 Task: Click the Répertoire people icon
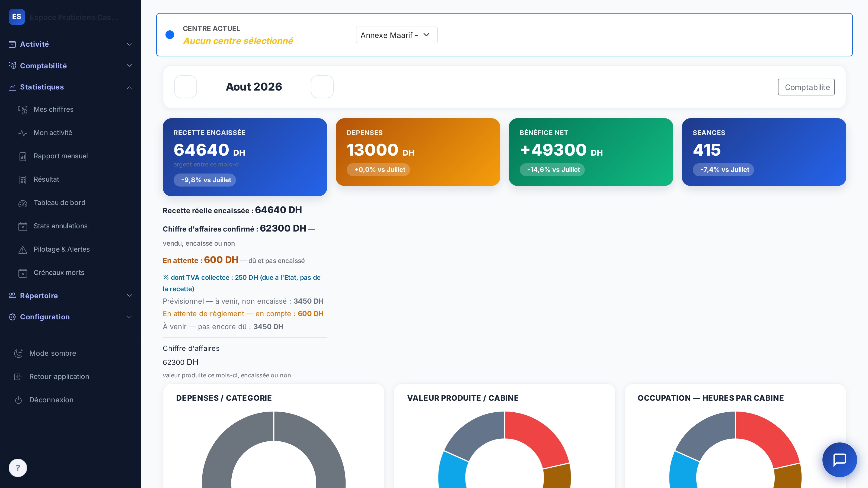(x=12, y=295)
